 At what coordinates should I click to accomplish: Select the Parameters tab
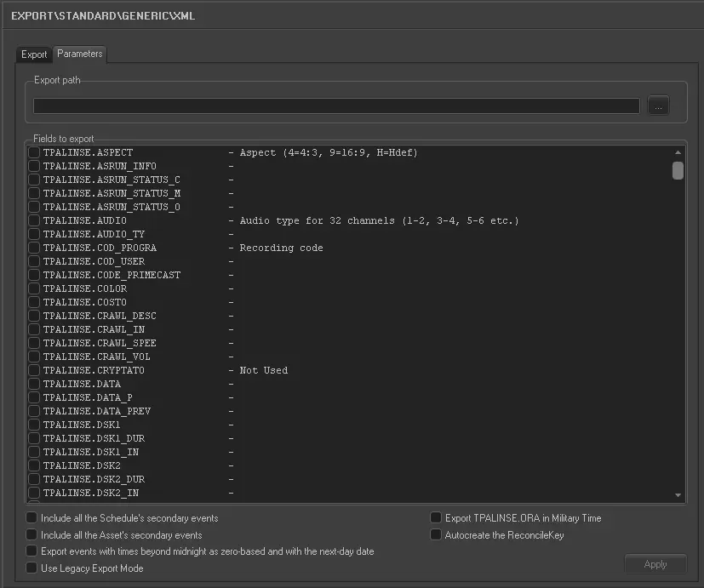[80, 54]
